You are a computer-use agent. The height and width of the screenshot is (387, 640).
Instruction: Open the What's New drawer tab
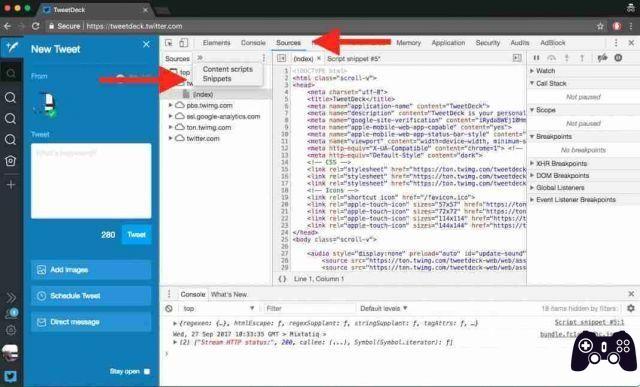tap(229, 294)
